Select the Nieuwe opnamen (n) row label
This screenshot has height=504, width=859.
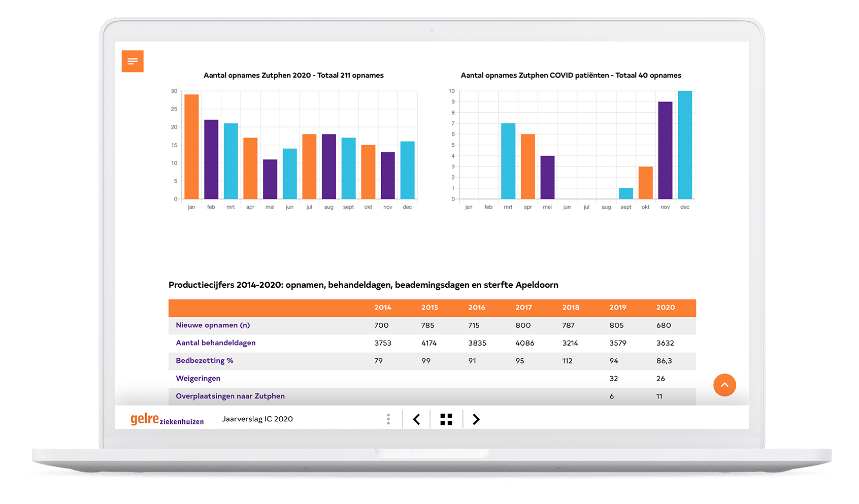pos(213,325)
